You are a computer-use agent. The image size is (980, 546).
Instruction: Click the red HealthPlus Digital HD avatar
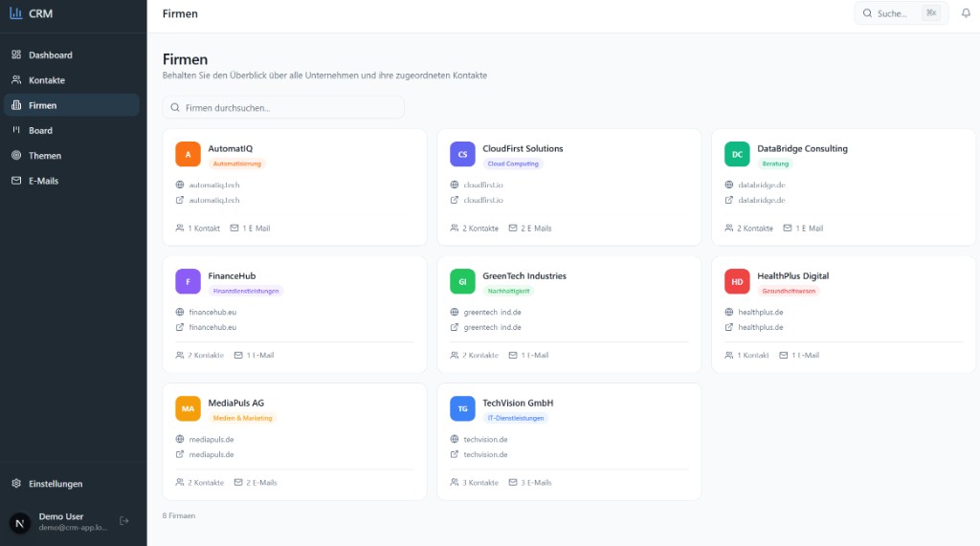tap(737, 281)
